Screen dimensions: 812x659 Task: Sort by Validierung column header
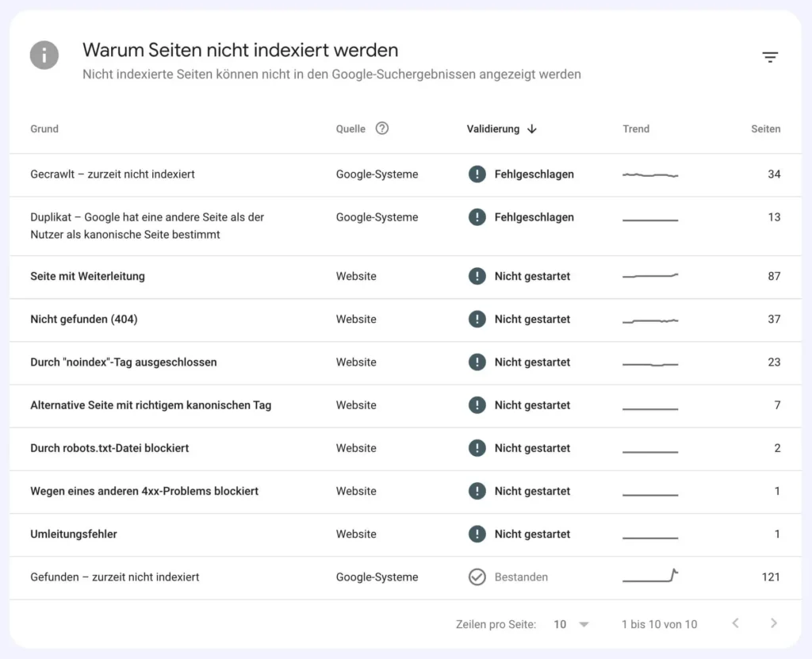(x=492, y=128)
